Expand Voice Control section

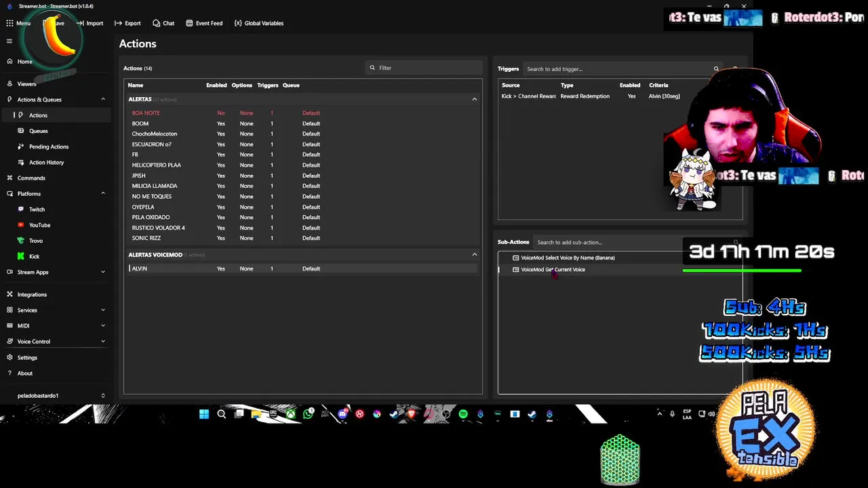[x=103, y=342]
